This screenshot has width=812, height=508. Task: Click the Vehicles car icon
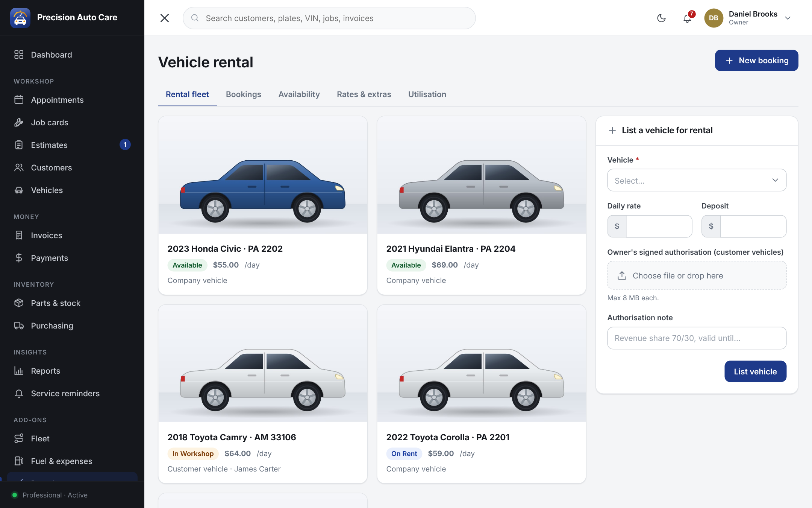point(19,190)
